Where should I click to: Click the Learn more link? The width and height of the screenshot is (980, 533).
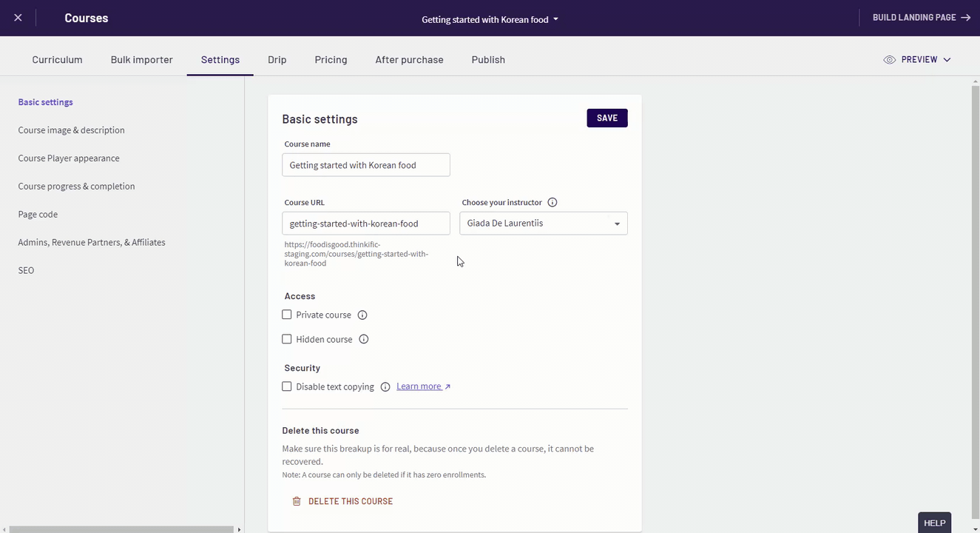pos(423,386)
